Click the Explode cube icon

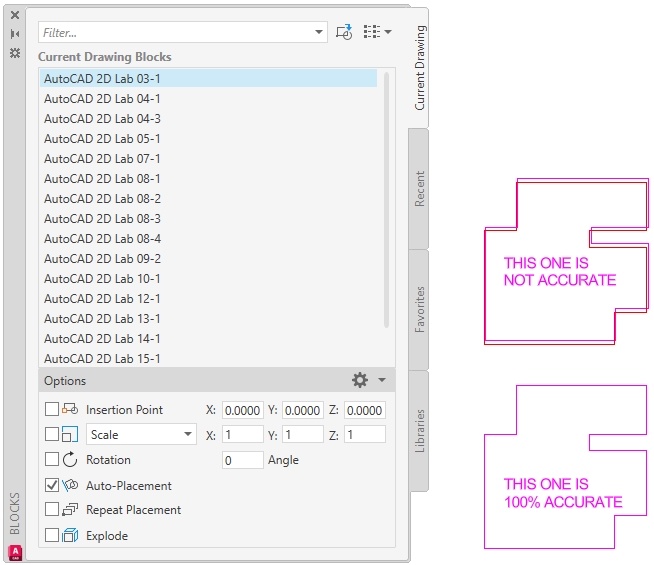click(70, 535)
